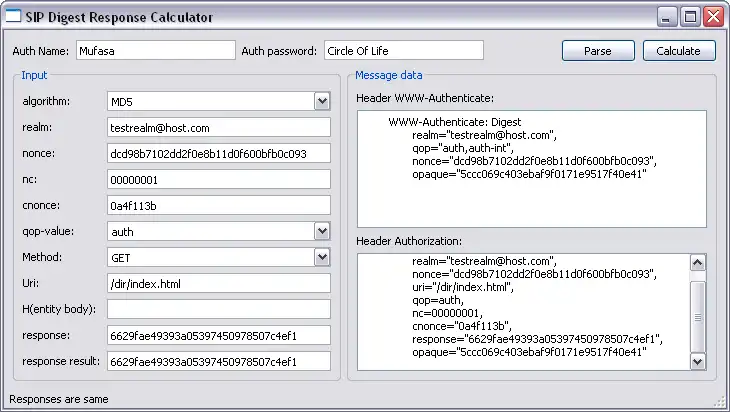Select the realm input field
Viewport: 730px width, 412px height.
(x=219, y=127)
